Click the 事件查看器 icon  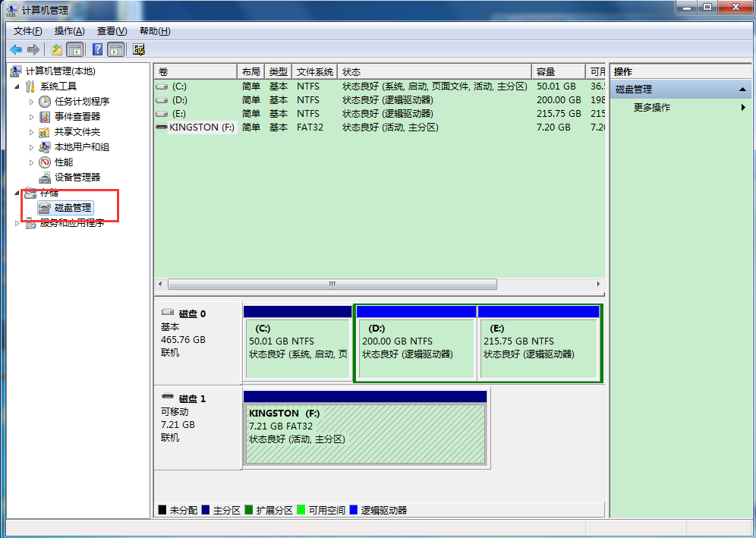pos(45,117)
